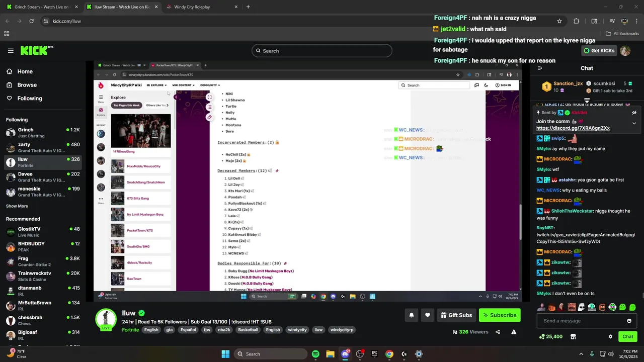Click wiki fullscreen expand icon
This screenshot has height=362, width=644.
pos(209,97)
